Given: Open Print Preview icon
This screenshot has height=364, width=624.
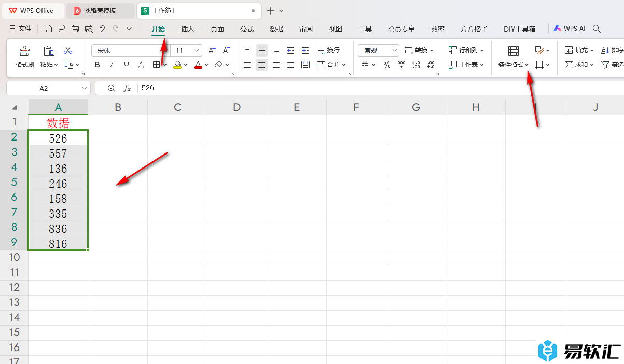Looking at the screenshot, I should click(x=89, y=29).
